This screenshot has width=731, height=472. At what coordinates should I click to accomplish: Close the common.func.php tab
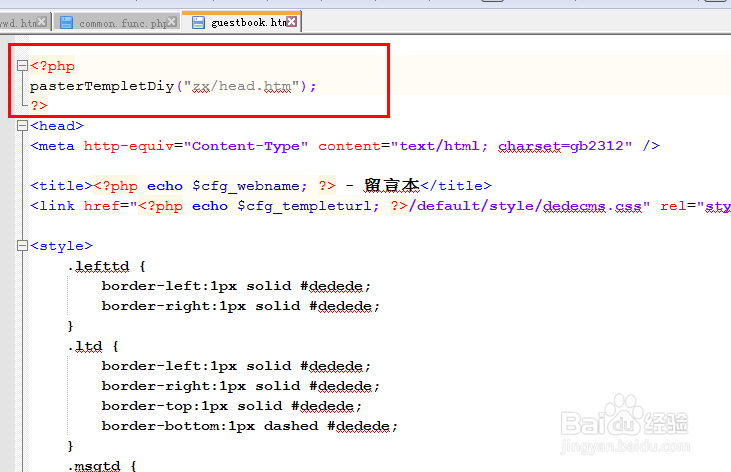pyautogui.click(x=172, y=21)
